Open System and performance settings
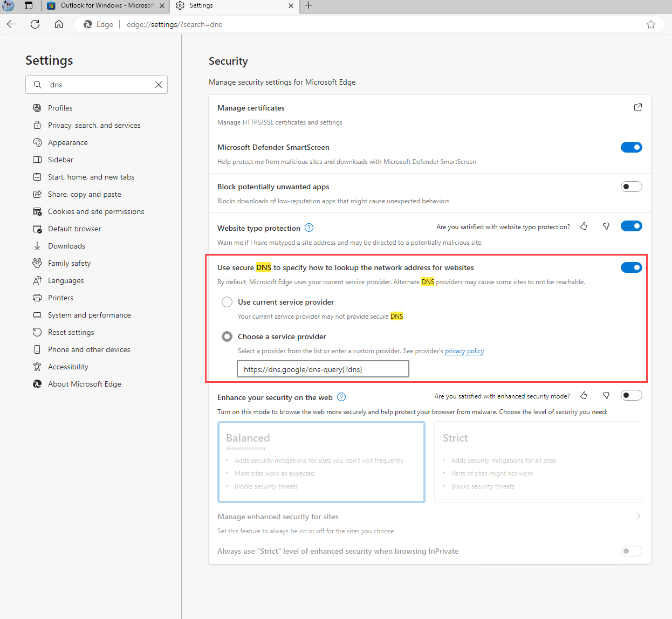 click(x=90, y=315)
